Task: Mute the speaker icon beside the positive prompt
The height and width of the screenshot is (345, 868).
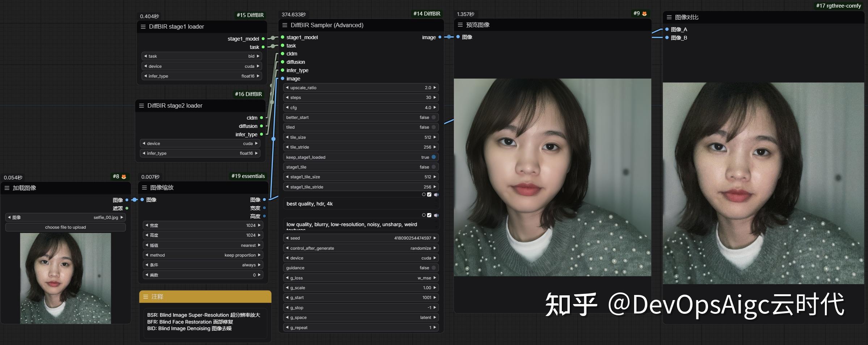Action: pyautogui.click(x=436, y=195)
